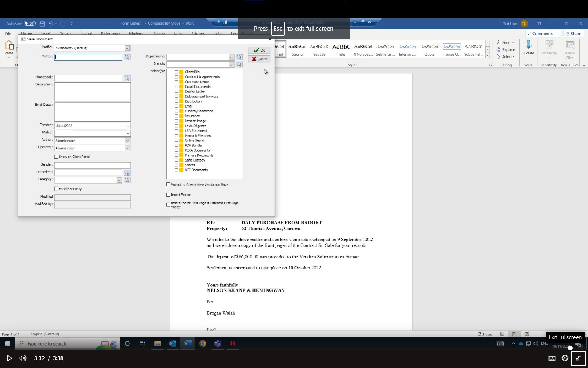
Task: Open the File menu tab
Action: (8, 34)
